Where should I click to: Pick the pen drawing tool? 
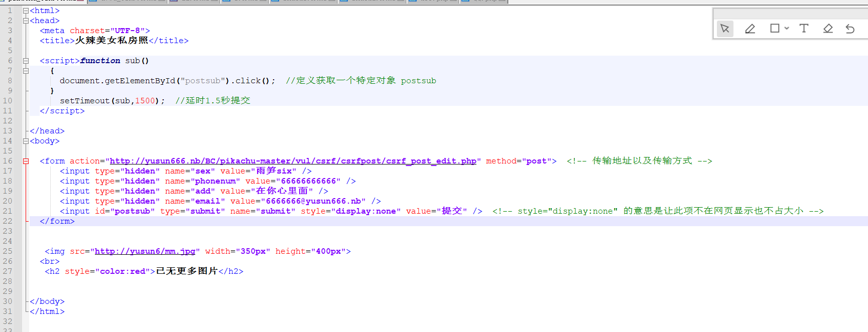(750, 29)
